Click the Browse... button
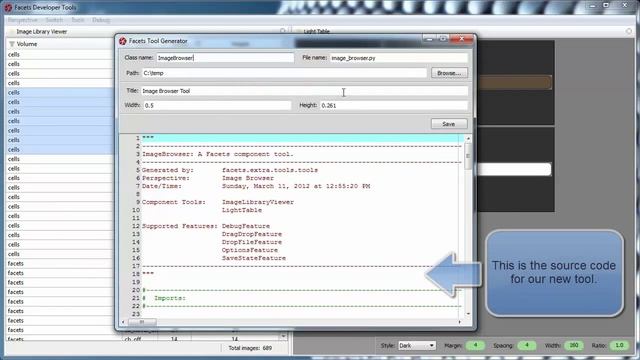The image size is (640, 360). click(449, 73)
